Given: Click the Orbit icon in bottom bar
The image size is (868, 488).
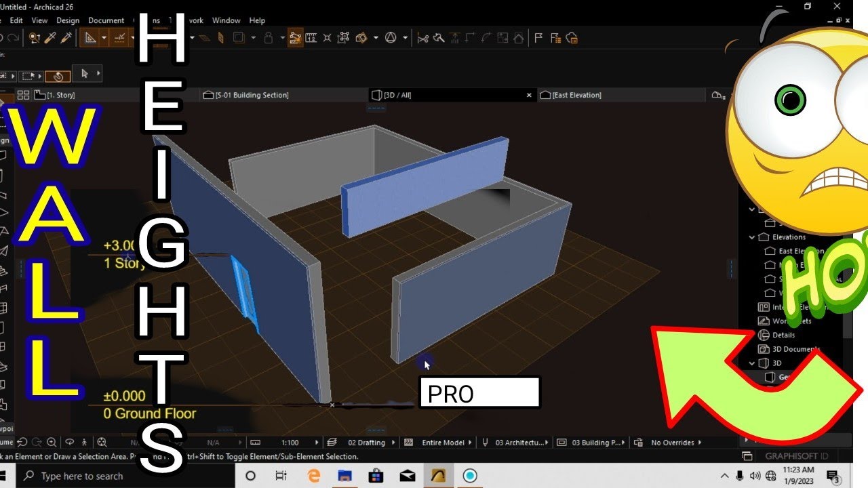Looking at the screenshot, I should pyautogui.click(x=68, y=443).
